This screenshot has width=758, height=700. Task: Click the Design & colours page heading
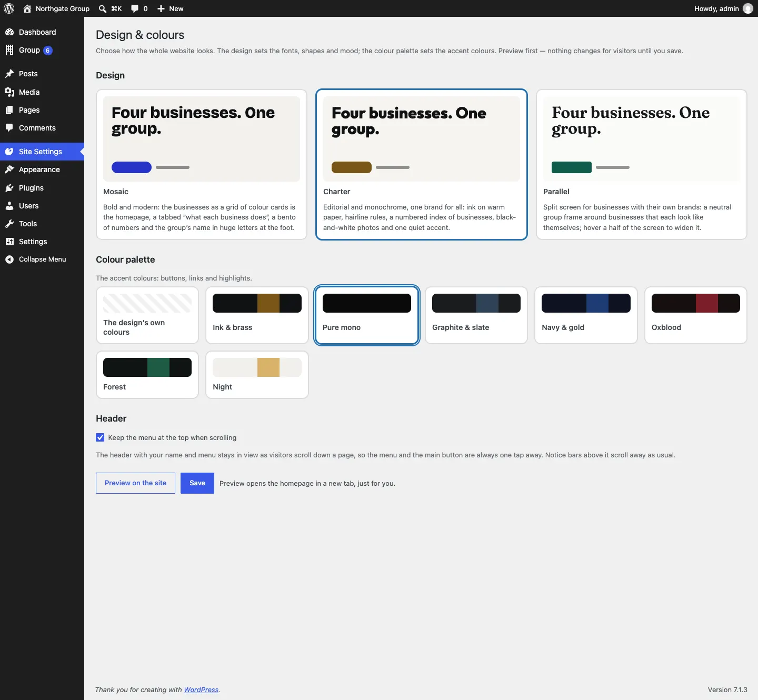pos(140,35)
